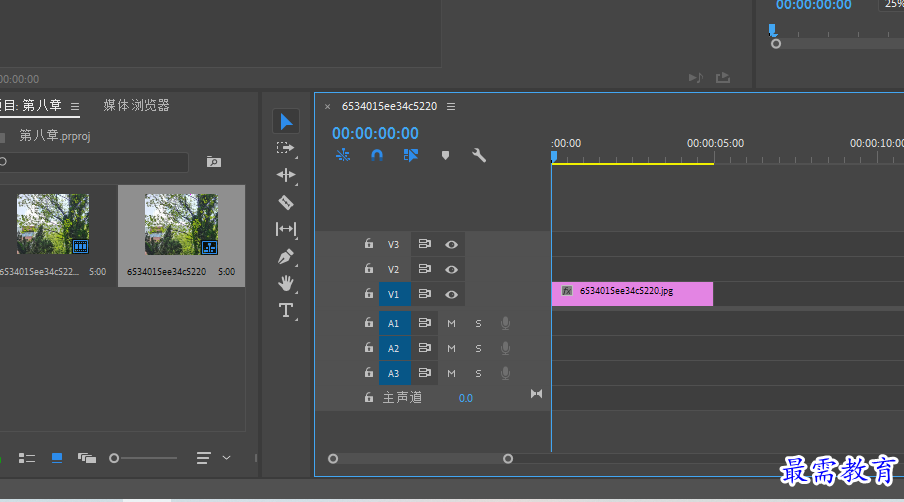Toggle lock on track A2

[x=369, y=348]
